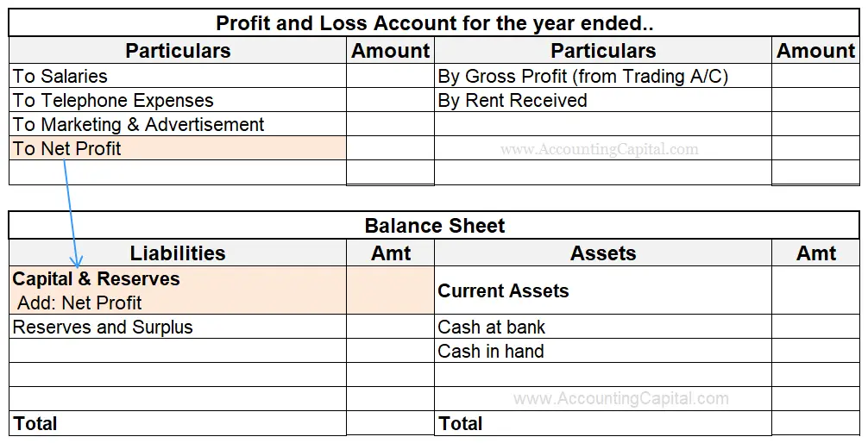868x443 pixels.
Task: Click the Liabilities 'Total' cell
Action: (x=35, y=424)
